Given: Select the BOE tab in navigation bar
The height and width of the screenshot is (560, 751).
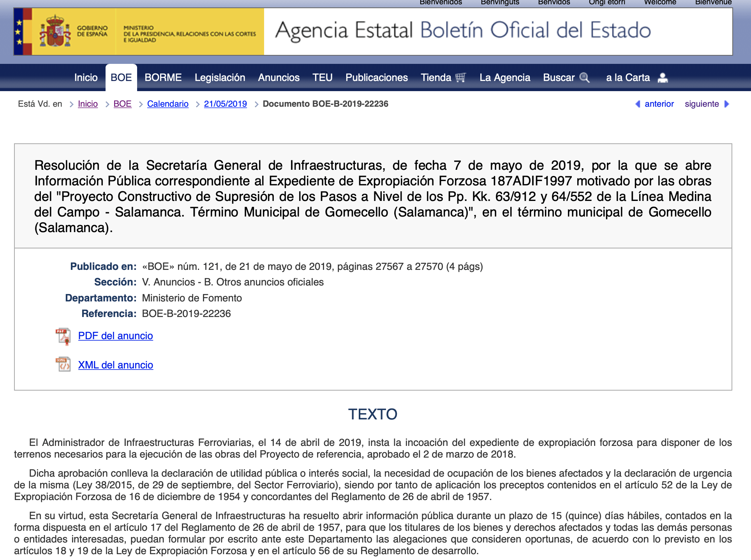Looking at the screenshot, I should (121, 77).
